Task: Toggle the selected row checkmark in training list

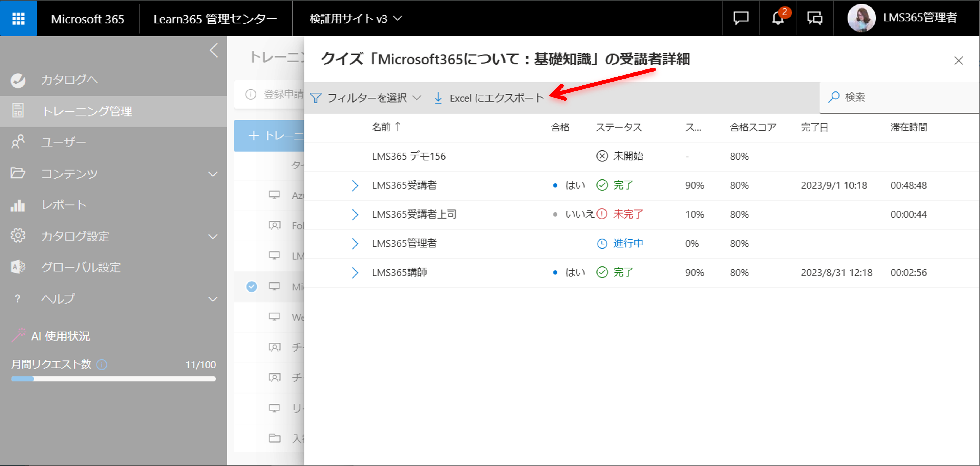Action: click(251, 286)
